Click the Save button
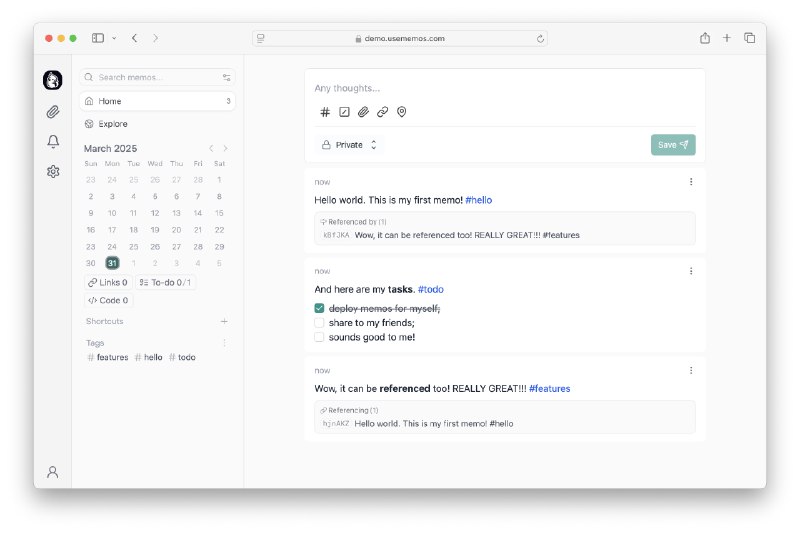The image size is (800, 533). tap(673, 145)
